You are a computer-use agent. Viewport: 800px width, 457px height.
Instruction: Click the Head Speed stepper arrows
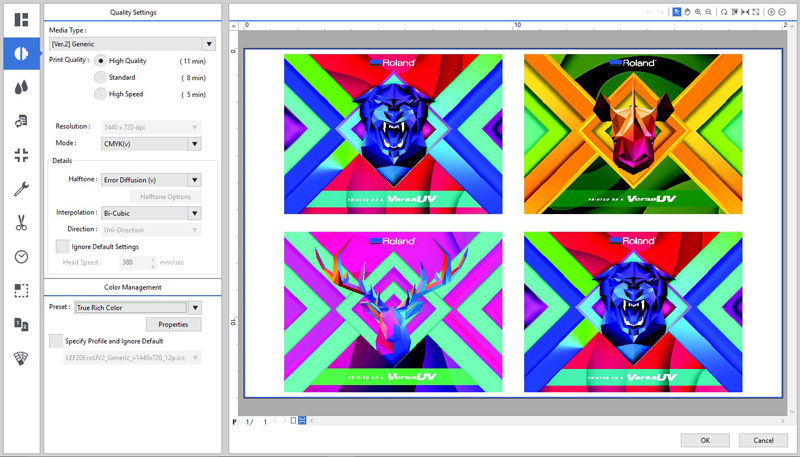pos(152,263)
